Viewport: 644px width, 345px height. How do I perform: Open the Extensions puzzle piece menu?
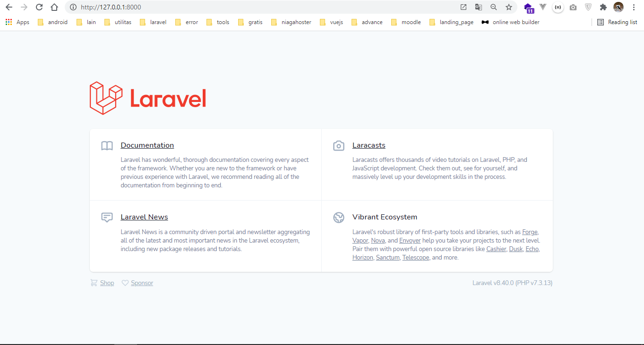[x=603, y=7]
